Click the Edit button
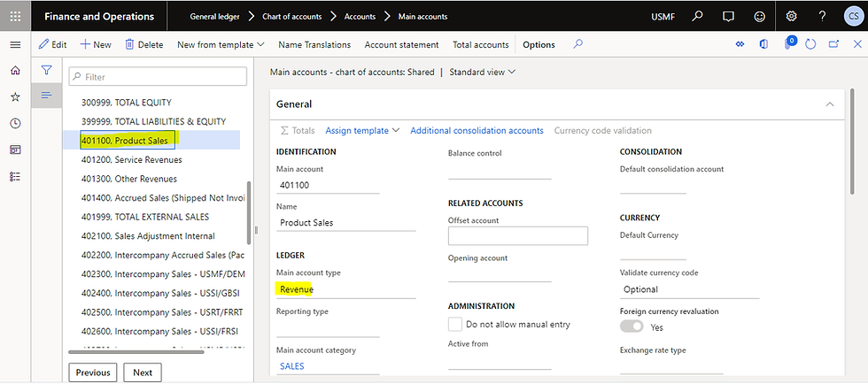The image size is (868, 384). pyautogui.click(x=52, y=45)
